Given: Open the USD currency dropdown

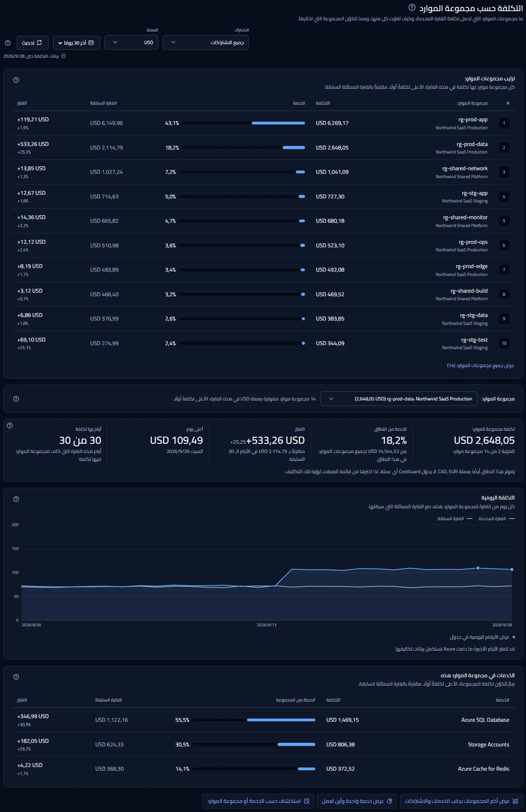Looking at the screenshot, I should [131, 43].
